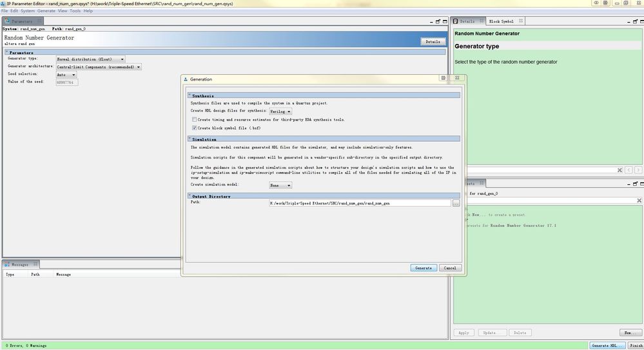Image resolution: width=644 pixels, height=350 pixels.
Task: Close the Presets tab with its X
Action: 482,183
